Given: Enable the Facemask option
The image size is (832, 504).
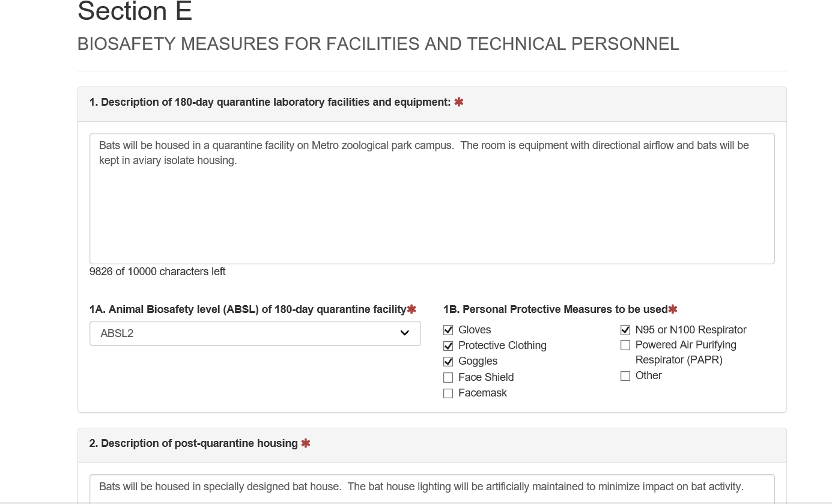Looking at the screenshot, I should (x=448, y=393).
